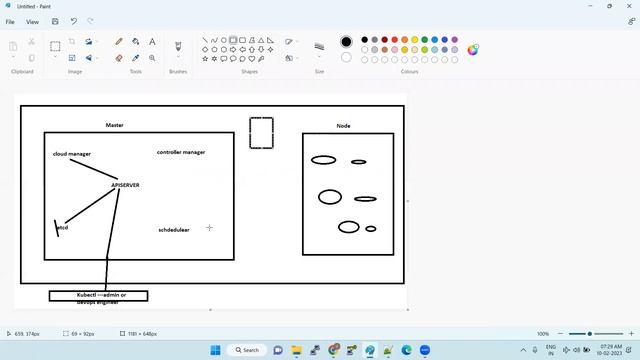Click the Flip image icon

(x=89, y=58)
